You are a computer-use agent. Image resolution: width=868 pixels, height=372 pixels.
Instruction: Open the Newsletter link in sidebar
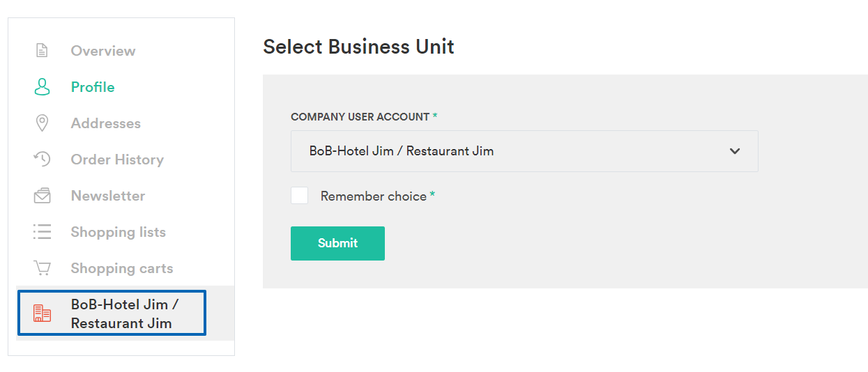(108, 196)
